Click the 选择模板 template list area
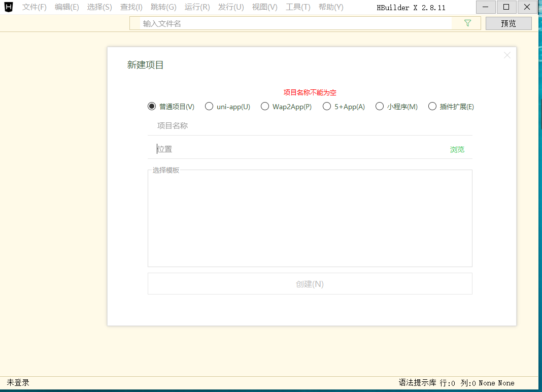 tap(310, 218)
